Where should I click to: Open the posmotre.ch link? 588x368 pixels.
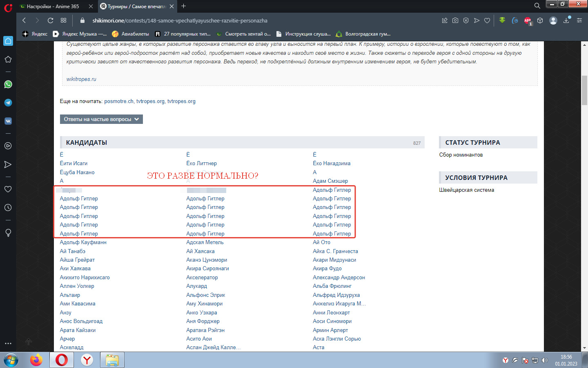tap(119, 101)
